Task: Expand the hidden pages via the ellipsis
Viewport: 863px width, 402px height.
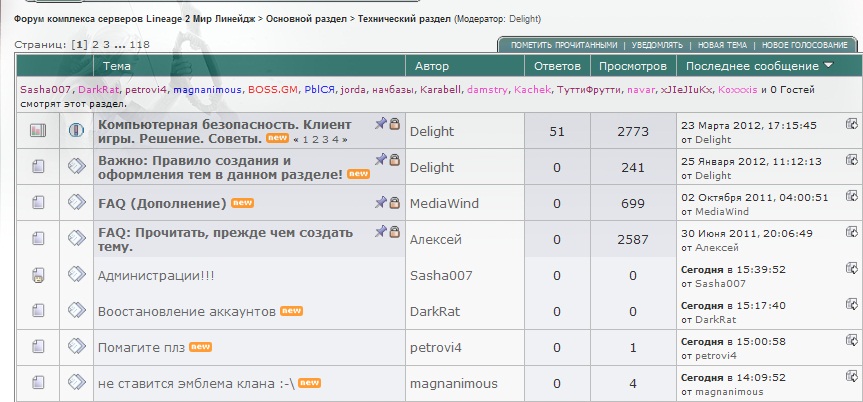Action: [x=120, y=45]
